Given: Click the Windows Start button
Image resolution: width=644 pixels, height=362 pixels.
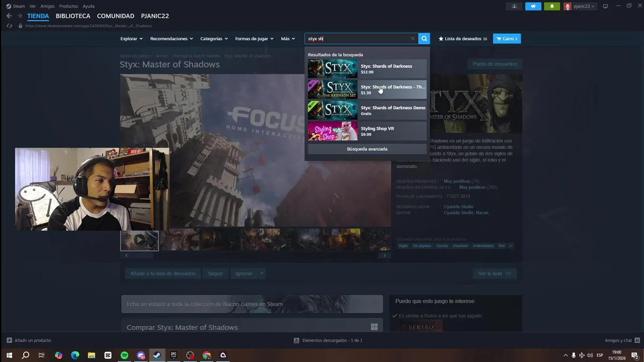Looking at the screenshot, I should point(9,355).
